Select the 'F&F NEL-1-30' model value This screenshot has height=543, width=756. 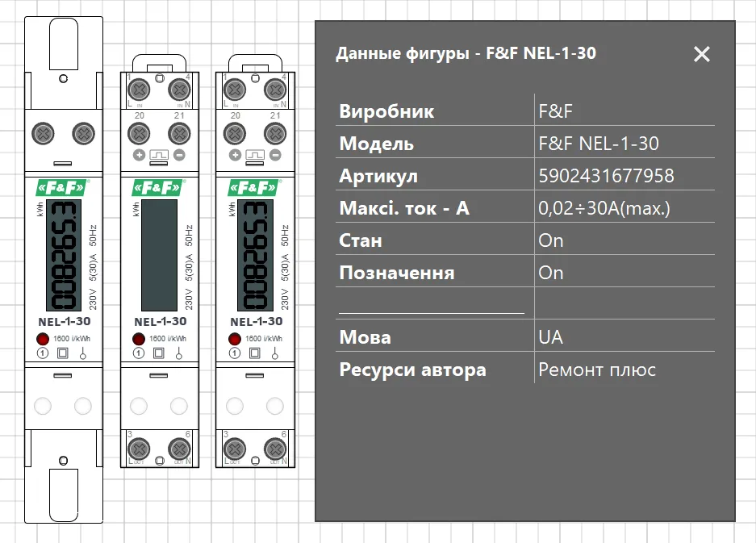point(599,144)
